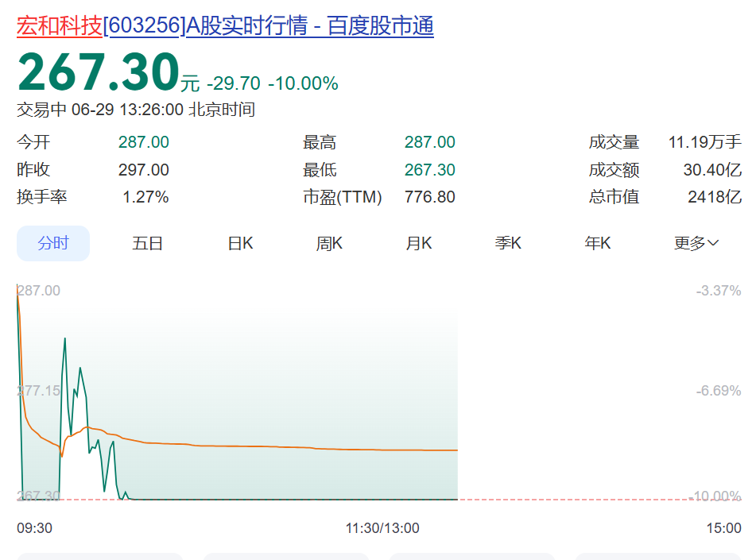This screenshot has width=756, height=560.
Task: Click the 成交量 value 11.19万手
Action: [x=705, y=142]
